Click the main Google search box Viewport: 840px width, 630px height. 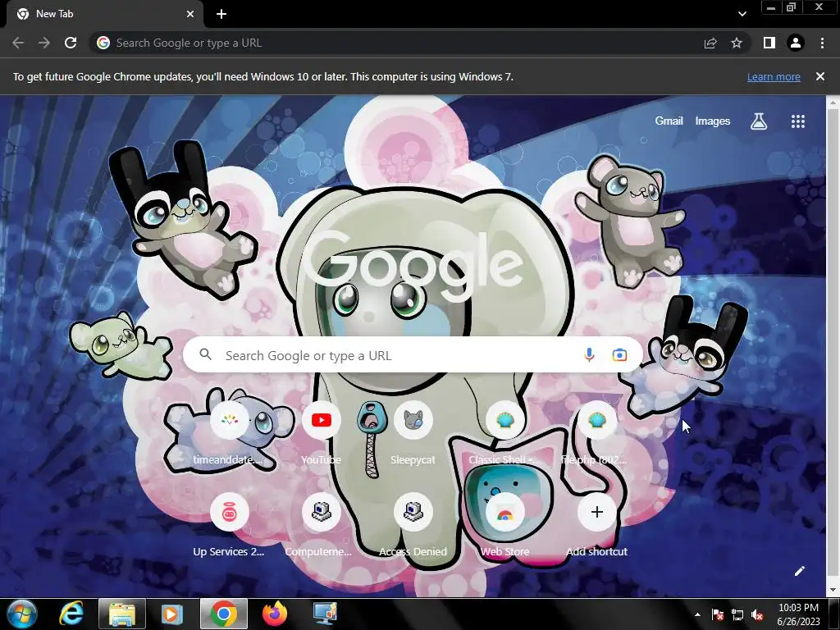point(413,354)
